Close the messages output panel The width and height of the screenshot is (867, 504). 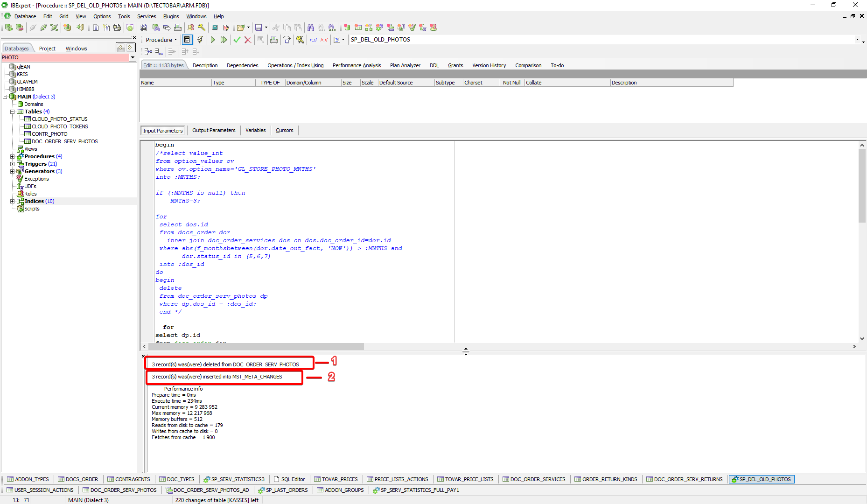click(x=143, y=356)
